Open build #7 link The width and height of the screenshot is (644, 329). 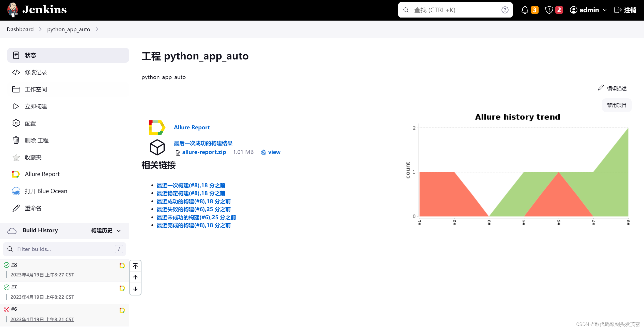14,287
